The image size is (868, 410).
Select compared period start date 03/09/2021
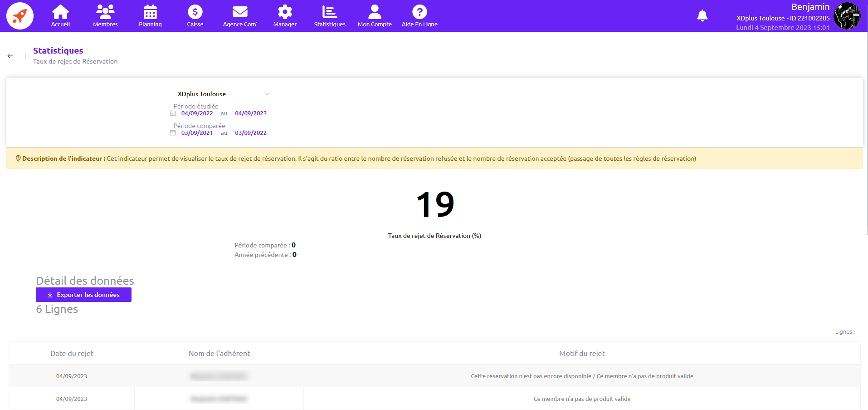pyautogui.click(x=197, y=133)
